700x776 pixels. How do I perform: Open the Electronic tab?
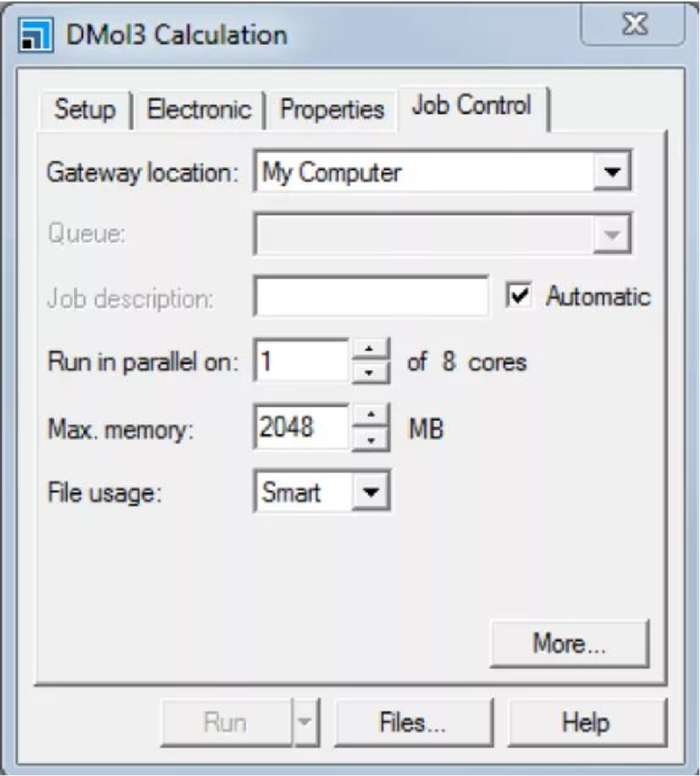(x=198, y=110)
